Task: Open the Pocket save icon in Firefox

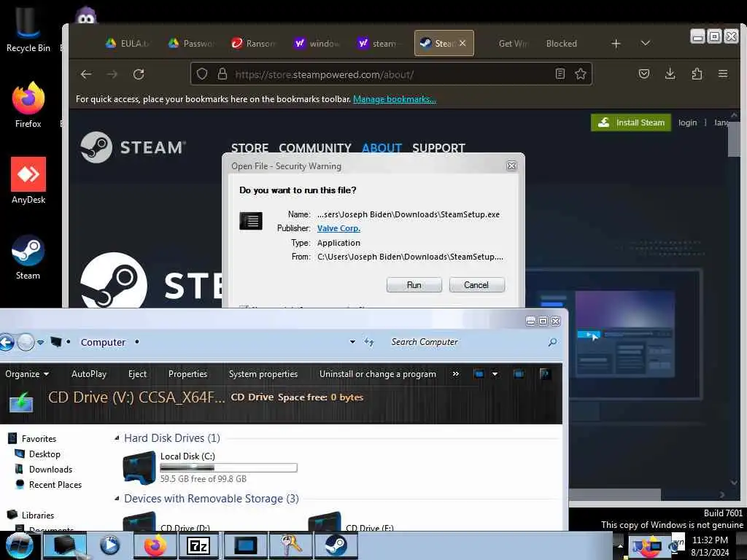Action: pos(643,74)
